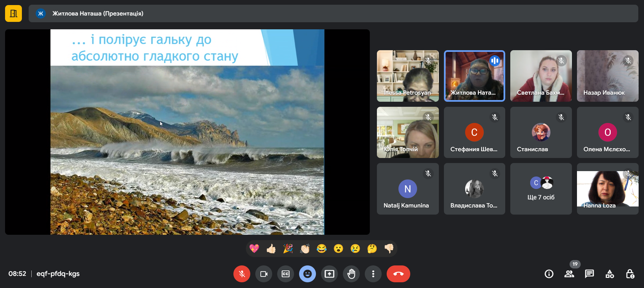Open host controls lock icon

pyautogui.click(x=630, y=274)
